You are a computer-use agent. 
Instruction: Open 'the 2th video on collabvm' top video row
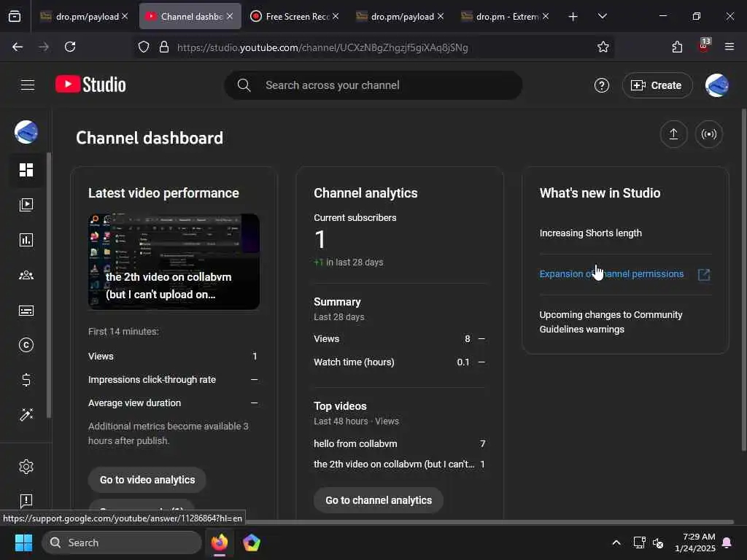399,464
